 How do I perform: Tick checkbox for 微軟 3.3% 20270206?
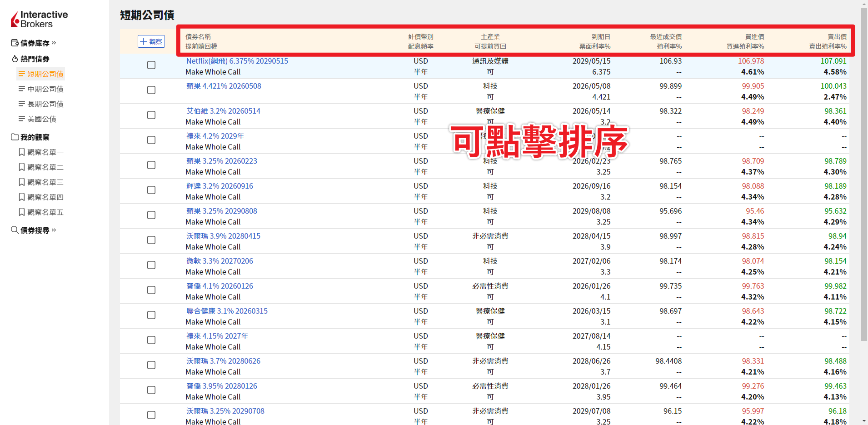[x=151, y=265]
